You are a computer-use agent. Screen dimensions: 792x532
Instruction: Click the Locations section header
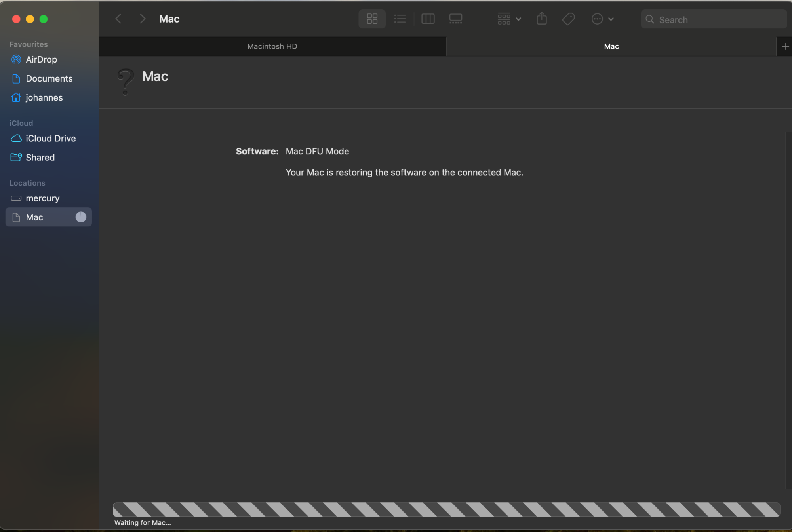27,183
